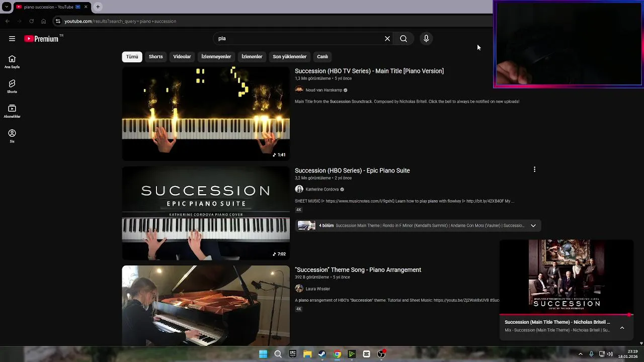Open Windows Start menu

tap(263, 354)
